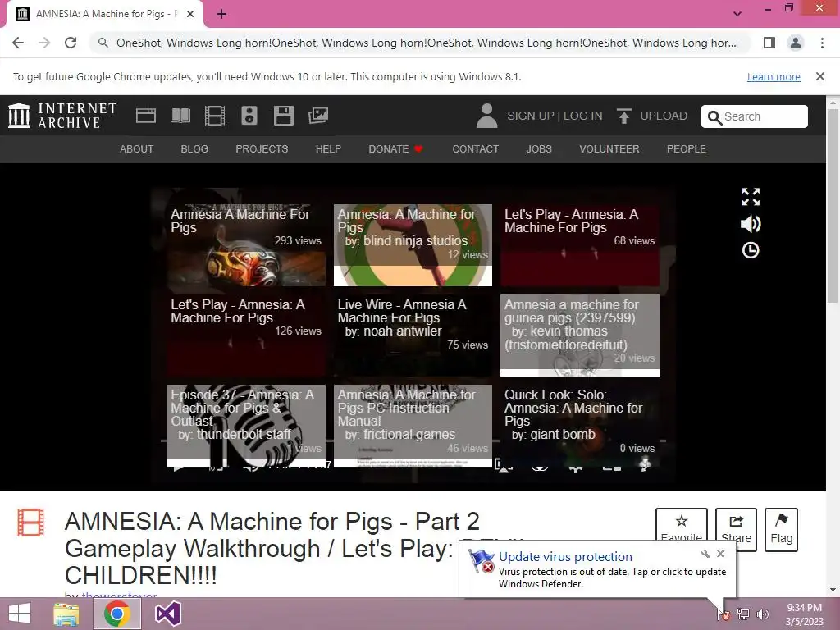Open the Software floppy-disk icon
Viewport: 840px width, 630px height.
[x=283, y=116]
